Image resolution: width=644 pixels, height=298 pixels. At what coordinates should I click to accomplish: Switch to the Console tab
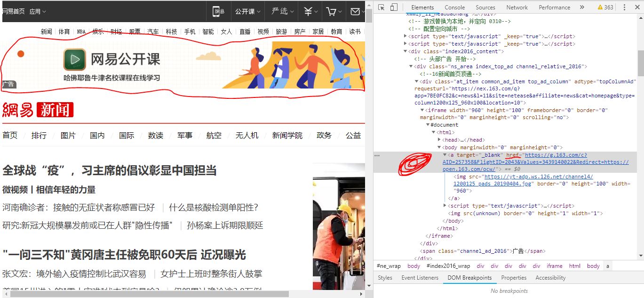pos(455,8)
